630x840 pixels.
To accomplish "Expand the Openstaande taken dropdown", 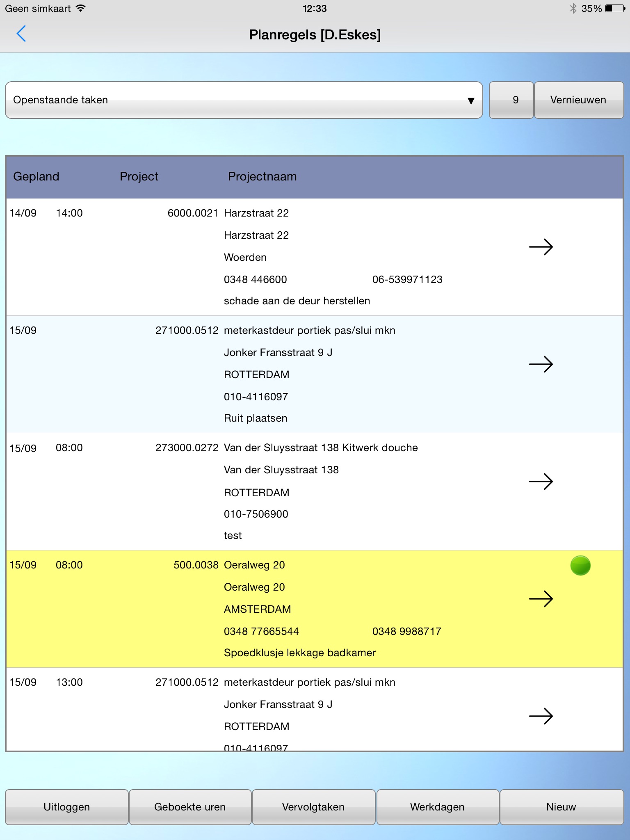I will tap(244, 100).
